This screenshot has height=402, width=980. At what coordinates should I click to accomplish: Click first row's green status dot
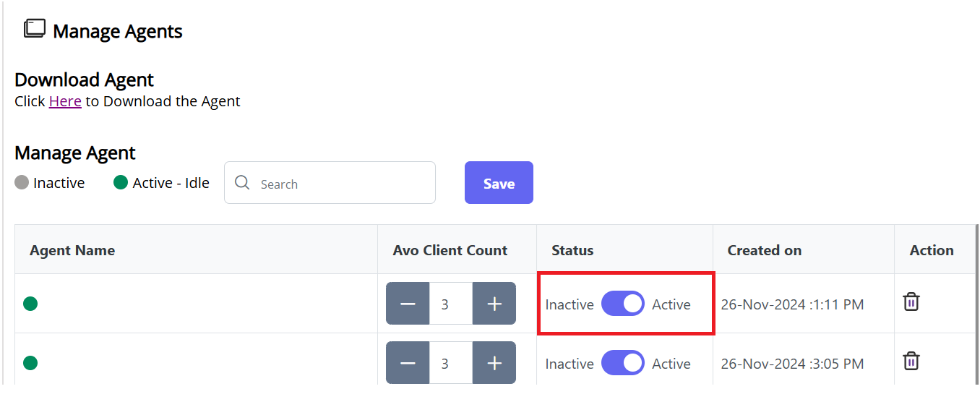pyautogui.click(x=30, y=304)
